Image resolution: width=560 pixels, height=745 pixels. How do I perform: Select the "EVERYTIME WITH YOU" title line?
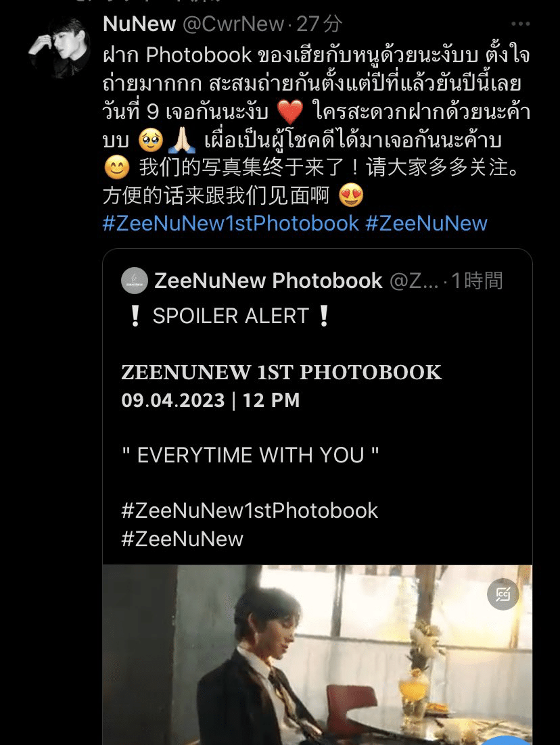[250, 455]
